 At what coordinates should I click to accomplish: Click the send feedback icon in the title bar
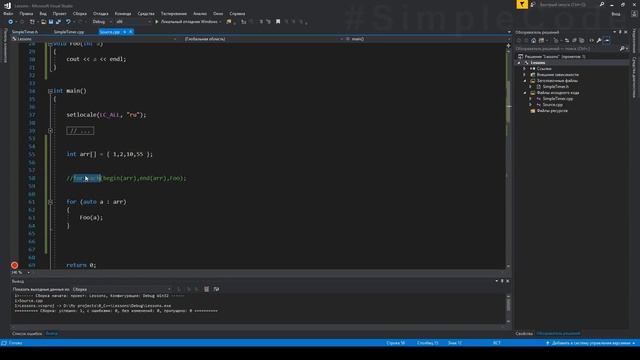pos(533,4)
